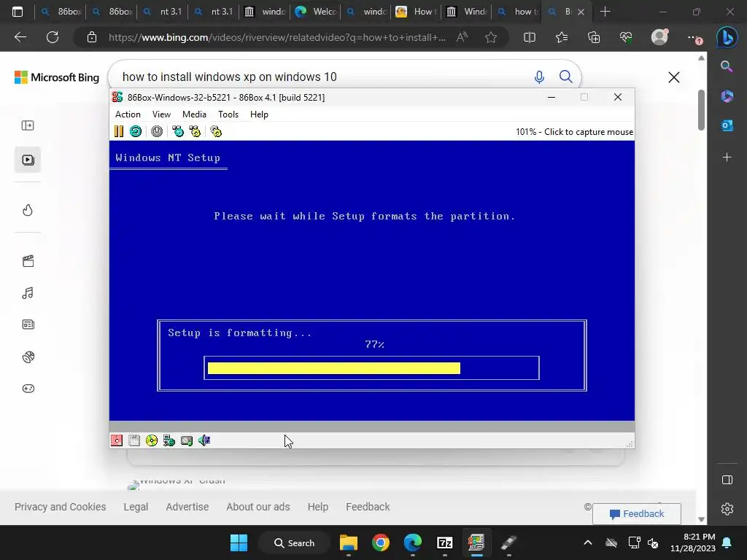747x560 pixels.
Task: Open Edge sidebar settings gear
Action: [x=727, y=509]
